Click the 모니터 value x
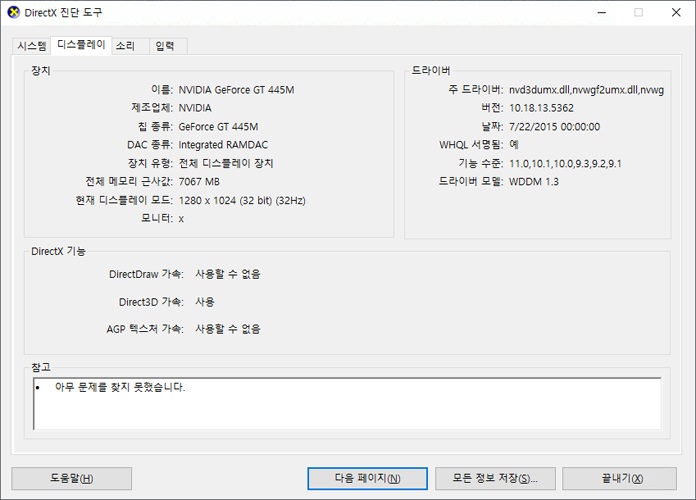The width and height of the screenshot is (696, 500). (181, 219)
